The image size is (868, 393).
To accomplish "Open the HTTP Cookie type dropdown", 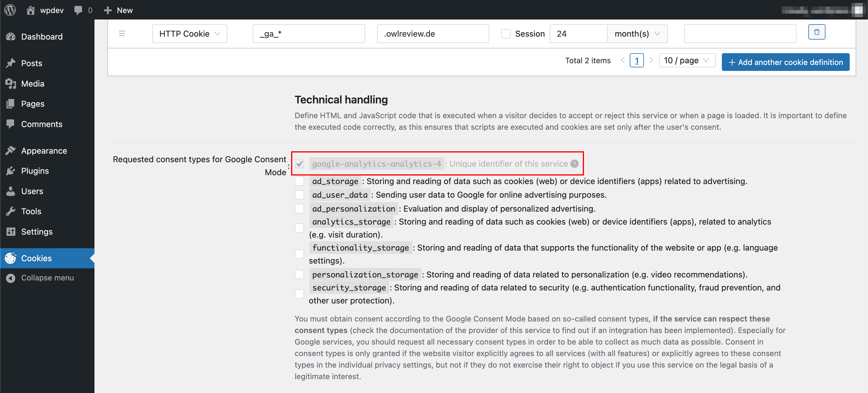I will [189, 34].
